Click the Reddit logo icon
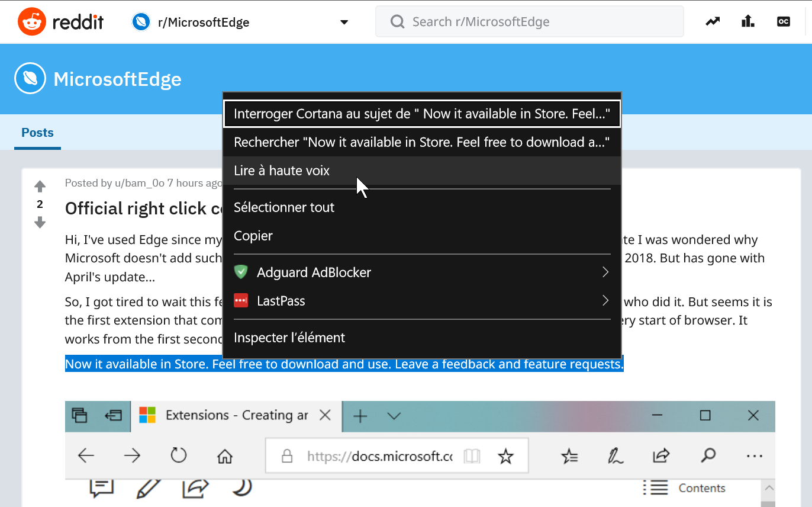Image resolution: width=812 pixels, height=507 pixels. (31, 23)
